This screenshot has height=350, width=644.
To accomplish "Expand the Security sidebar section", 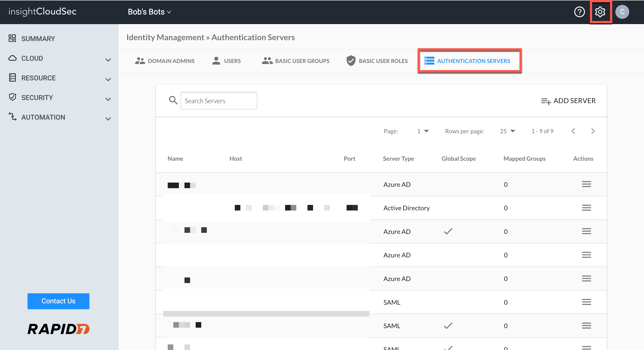I will tap(108, 99).
